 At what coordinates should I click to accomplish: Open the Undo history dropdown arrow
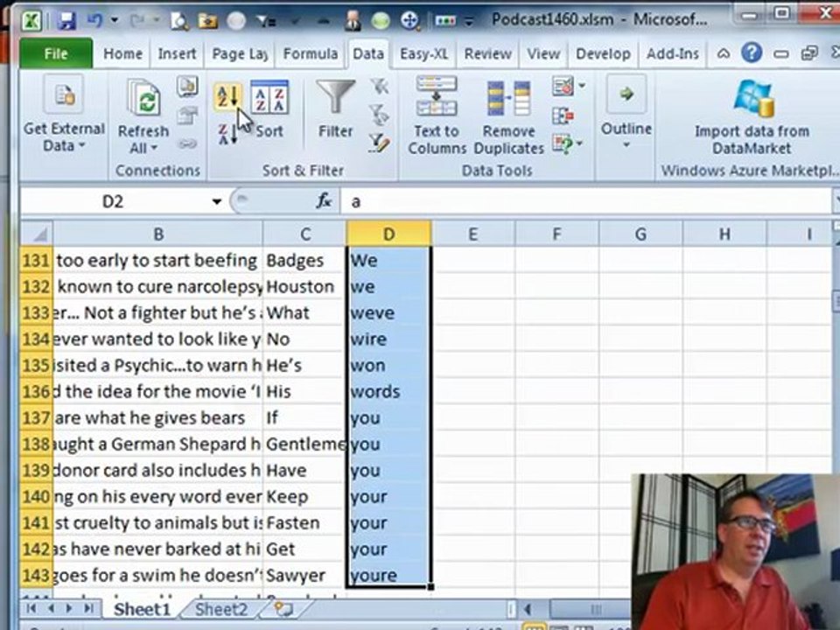click(x=114, y=20)
